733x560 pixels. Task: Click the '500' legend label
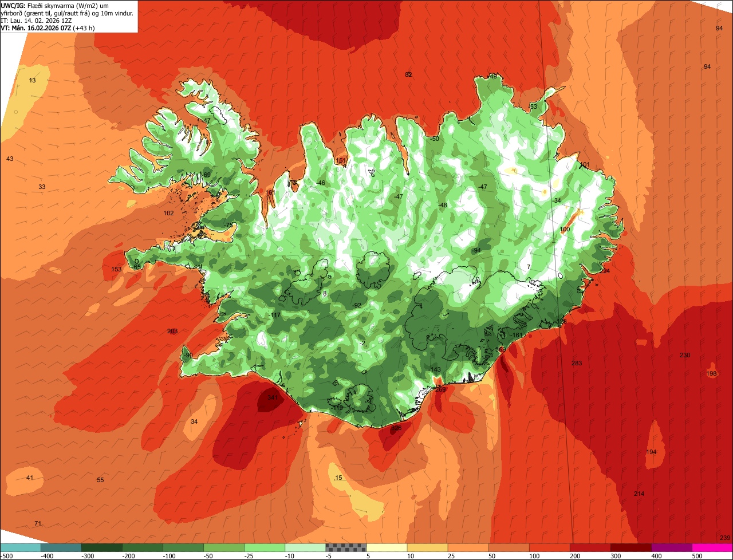pyautogui.click(x=697, y=556)
